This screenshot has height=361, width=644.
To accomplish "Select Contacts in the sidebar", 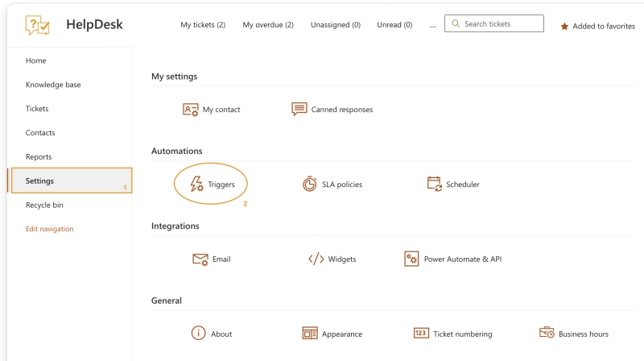I will (40, 133).
